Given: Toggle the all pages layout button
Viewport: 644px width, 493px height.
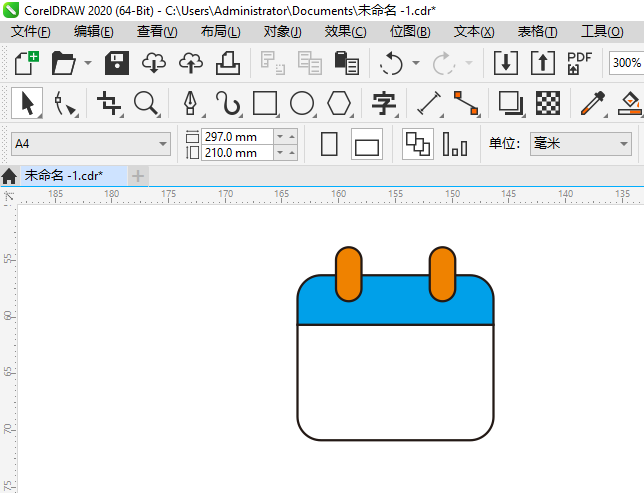Looking at the screenshot, I should [x=417, y=144].
